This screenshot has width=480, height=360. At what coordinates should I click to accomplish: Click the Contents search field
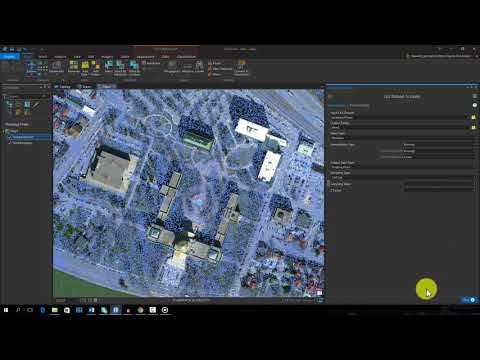click(22, 96)
